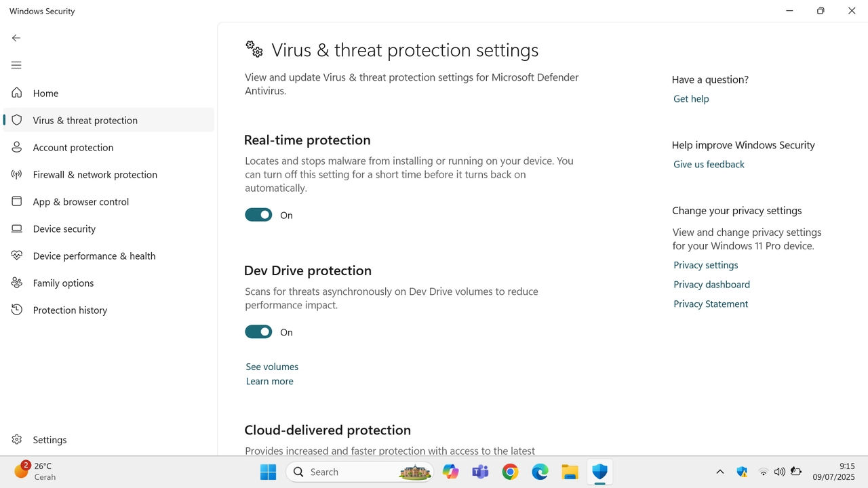The height and width of the screenshot is (488, 868).
Task: Click the App & browser control icon
Action: pos(17,201)
